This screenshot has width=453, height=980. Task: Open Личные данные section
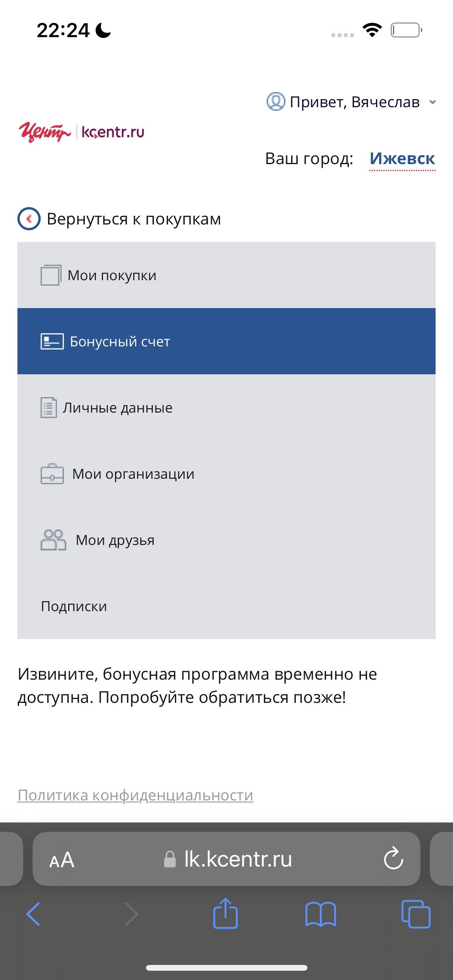tap(118, 408)
